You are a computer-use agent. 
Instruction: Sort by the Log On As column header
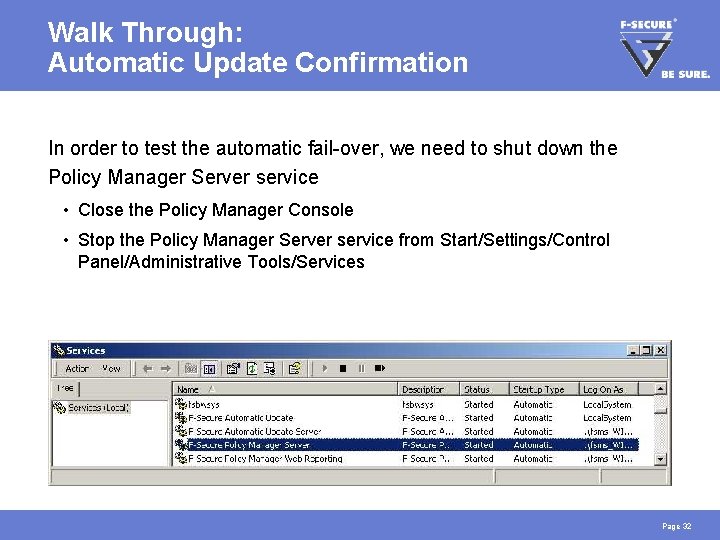point(608,389)
